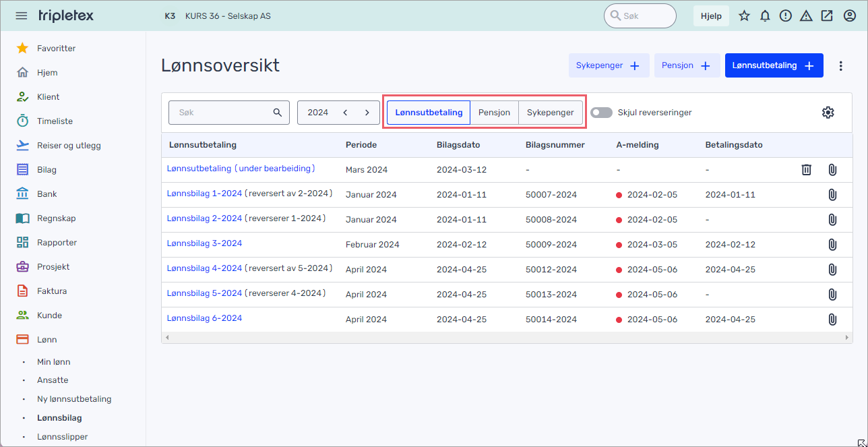Open Lønnsbilag submenu item

click(59, 418)
